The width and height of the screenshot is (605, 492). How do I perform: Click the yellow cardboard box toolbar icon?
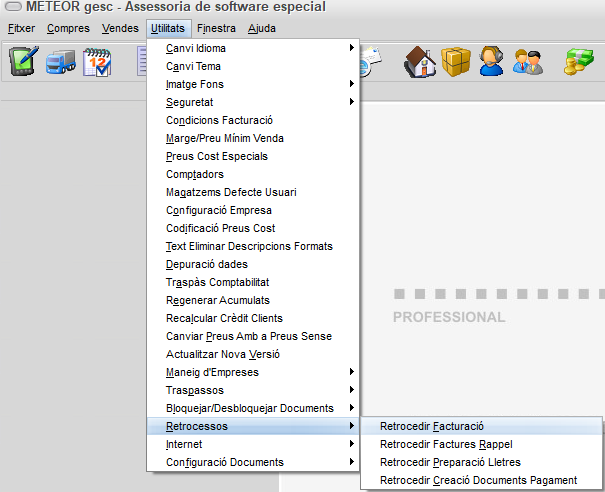pyautogui.click(x=456, y=62)
